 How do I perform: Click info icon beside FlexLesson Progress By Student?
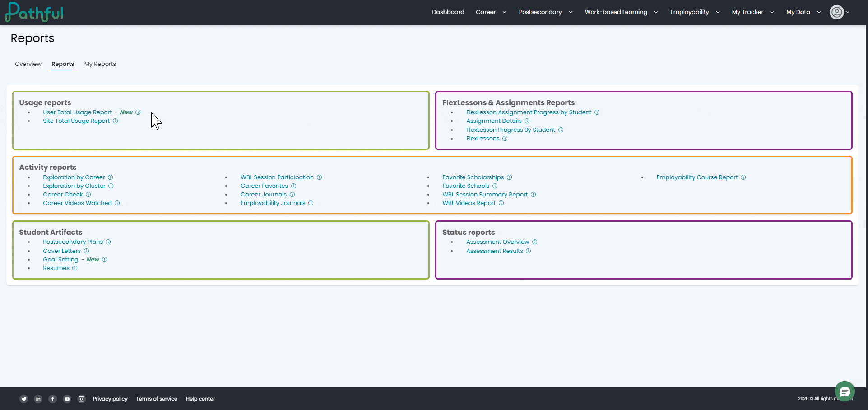coord(561,130)
